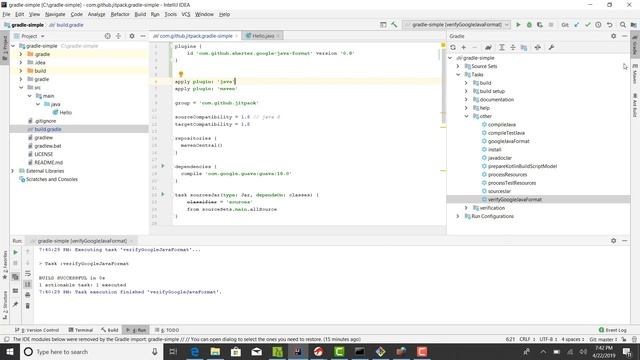Update project from Git with the arrow icon

coord(577,25)
